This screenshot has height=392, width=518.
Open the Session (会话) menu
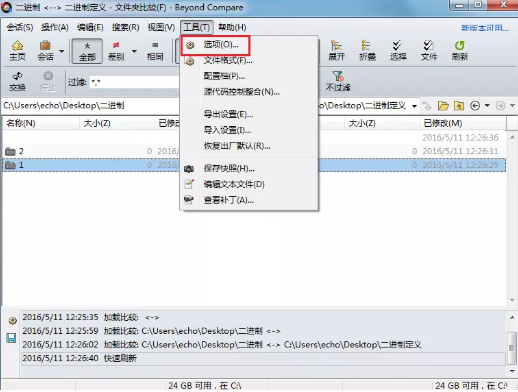(20, 27)
